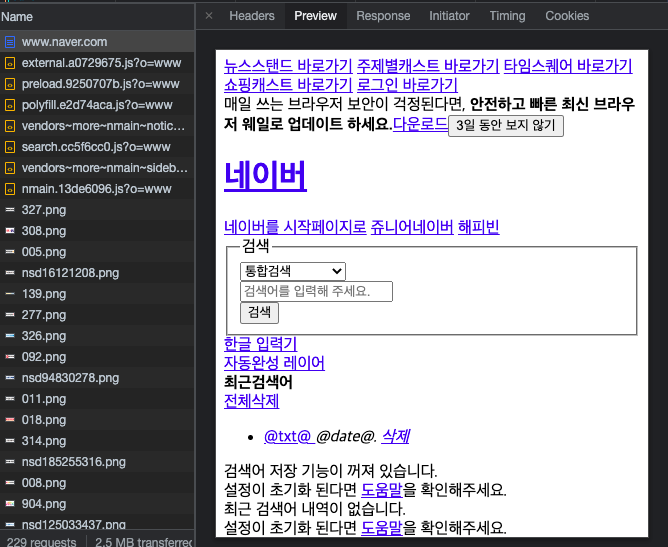Close the request details panel
The image size is (668, 547).
click(209, 16)
